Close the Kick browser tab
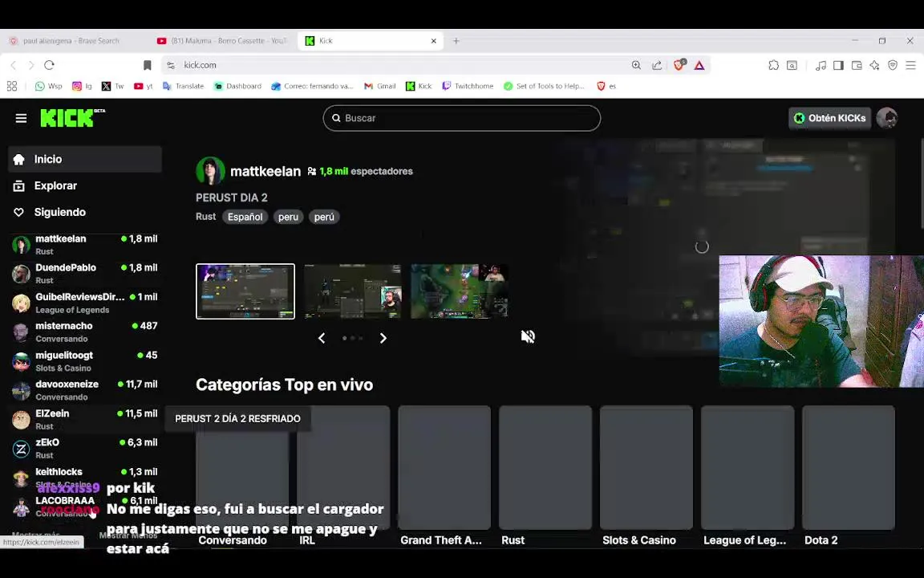924x578 pixels. pos(434,41)
